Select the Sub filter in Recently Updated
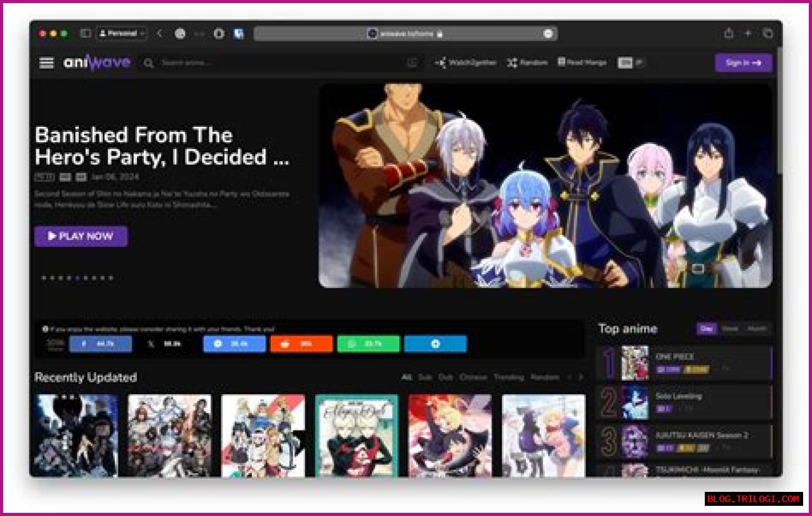 point(424,377)
